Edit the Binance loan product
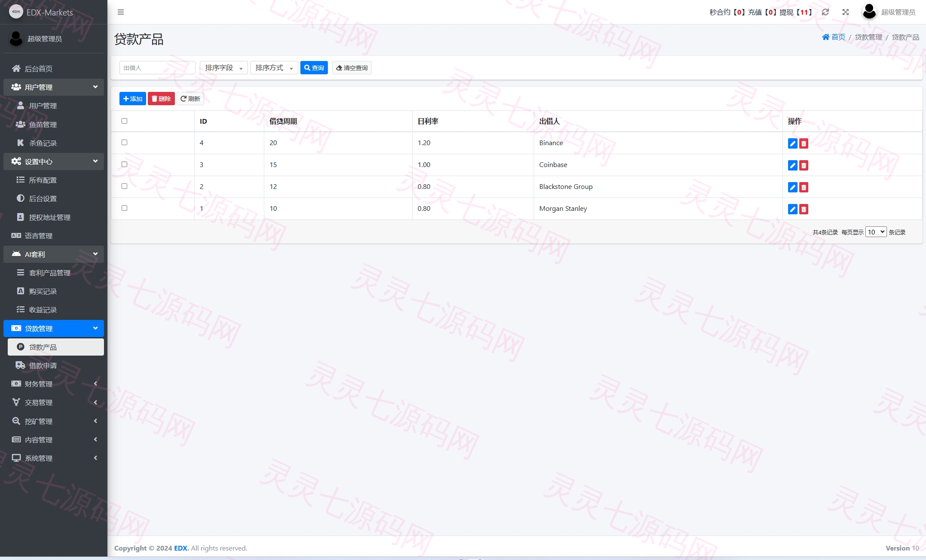926x560 pixels. 792,143
